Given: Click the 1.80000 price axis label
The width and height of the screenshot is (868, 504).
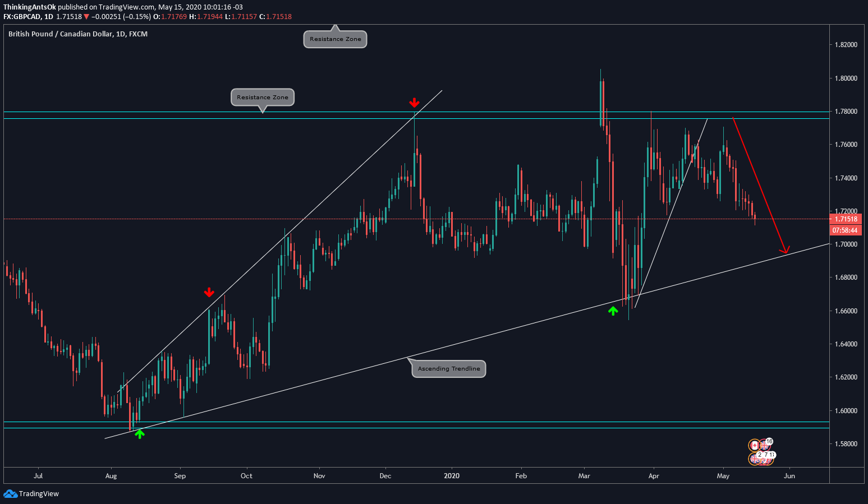Looking at the screenshot, I should [x=846, y=78].
